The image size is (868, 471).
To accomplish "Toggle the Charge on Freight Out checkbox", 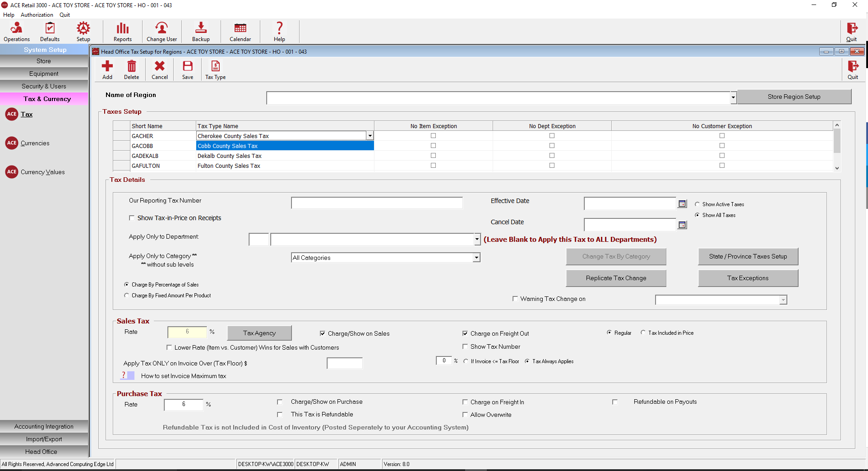I will point(465,333).
